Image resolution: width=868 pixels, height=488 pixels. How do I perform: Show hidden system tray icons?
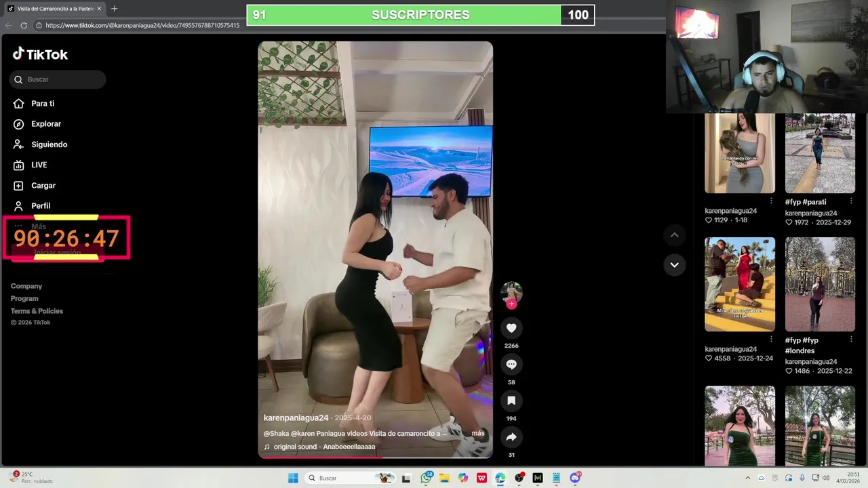748,478
